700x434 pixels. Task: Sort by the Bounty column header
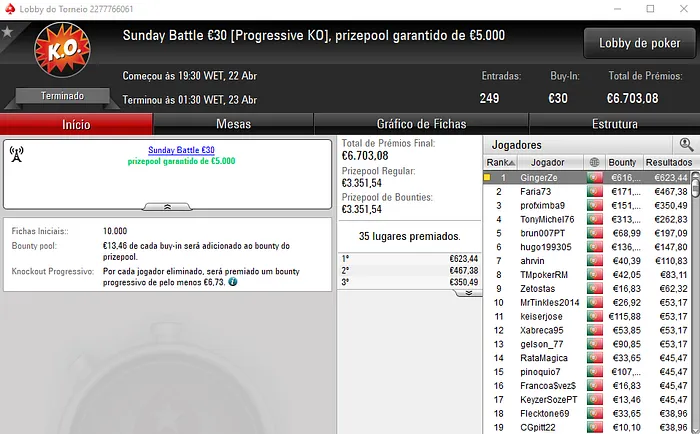[622, 163]
